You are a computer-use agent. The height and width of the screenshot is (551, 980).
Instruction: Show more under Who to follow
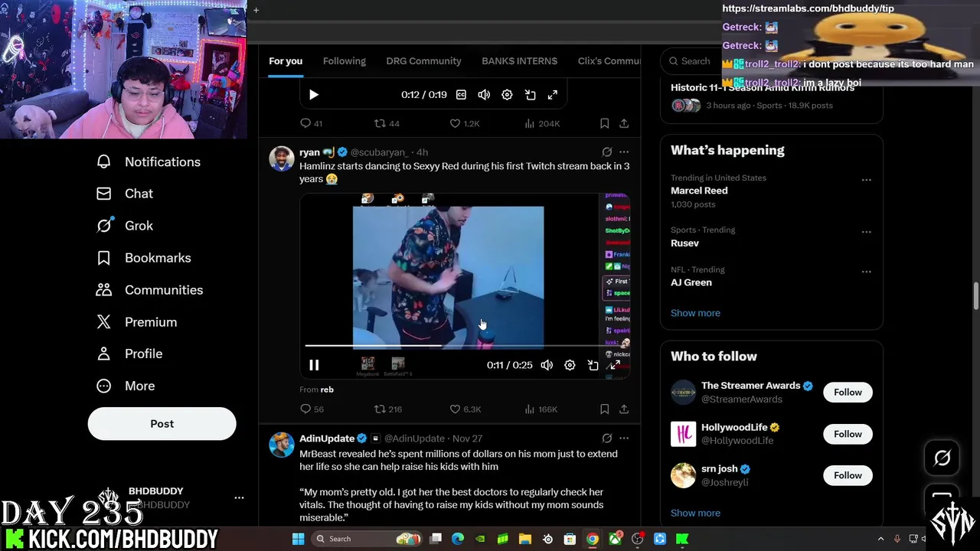[695, 513]
